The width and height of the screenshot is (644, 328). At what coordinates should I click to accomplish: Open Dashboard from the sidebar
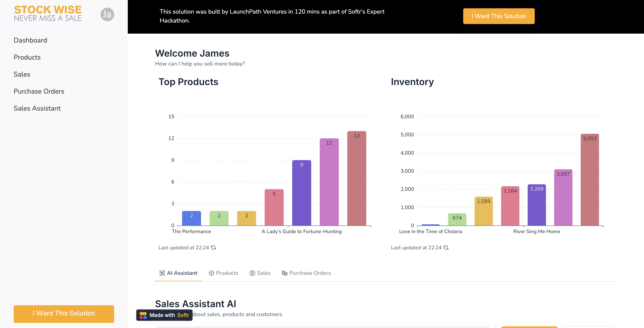[30, 40]
